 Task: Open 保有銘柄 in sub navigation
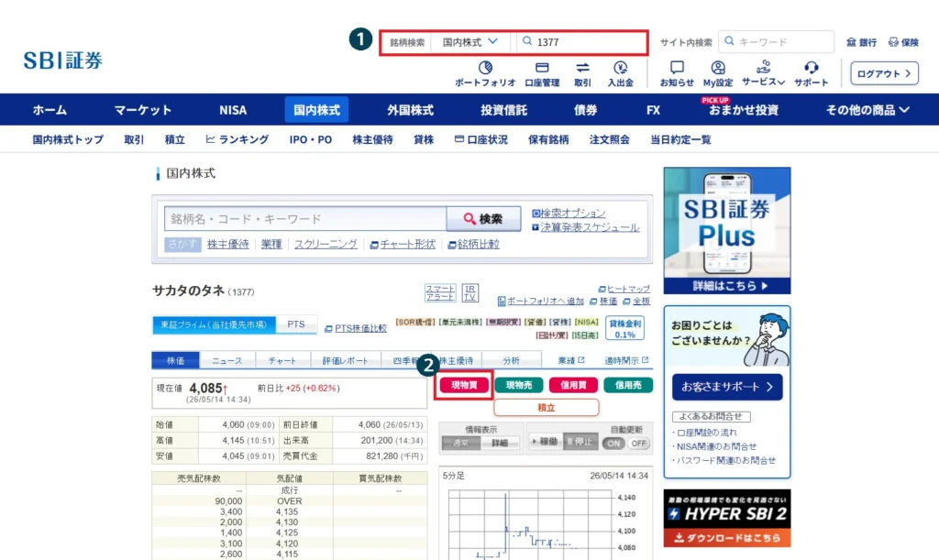click(548, 139)
